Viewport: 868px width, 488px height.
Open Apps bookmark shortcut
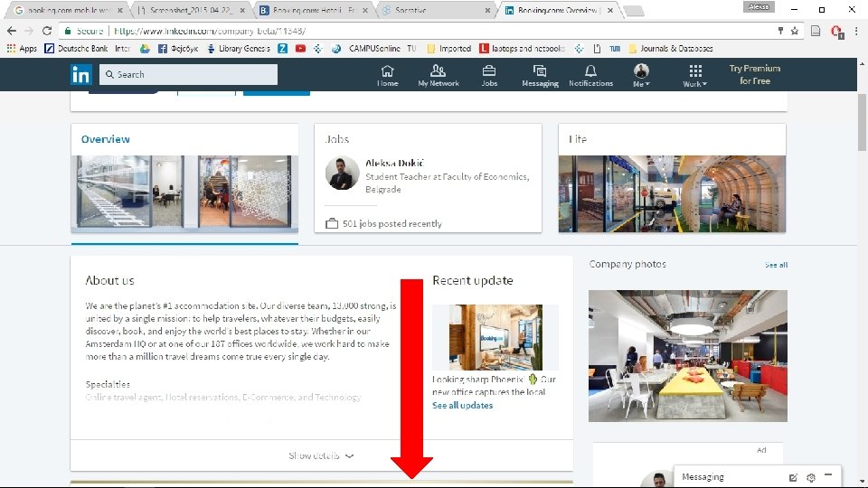coord(22,49)
